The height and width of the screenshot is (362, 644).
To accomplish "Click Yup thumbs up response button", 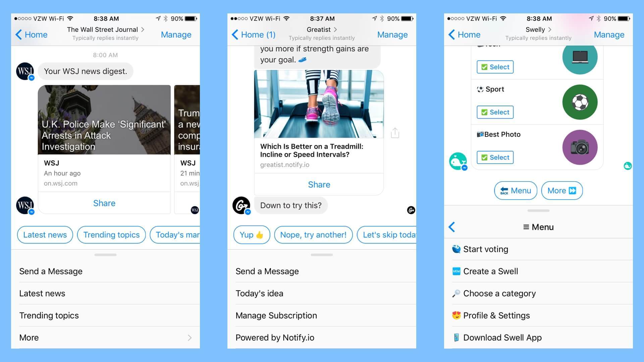I will tap(251, 234).
